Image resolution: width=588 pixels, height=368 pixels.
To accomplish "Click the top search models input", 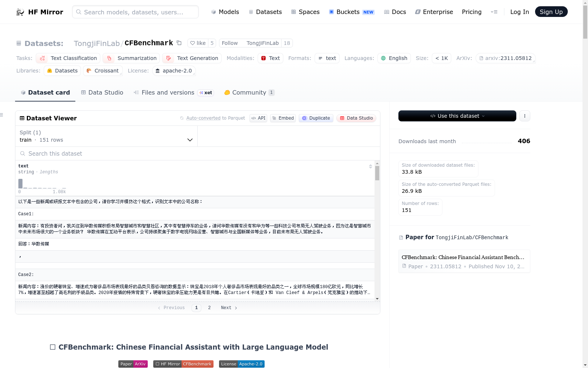I will click(135, 12).
